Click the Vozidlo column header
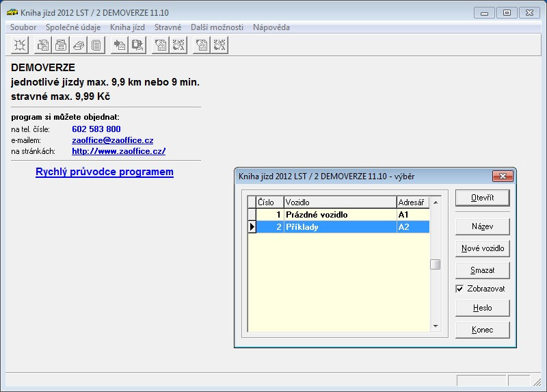The height and width of the screenshot is (392, 547). 340,202
